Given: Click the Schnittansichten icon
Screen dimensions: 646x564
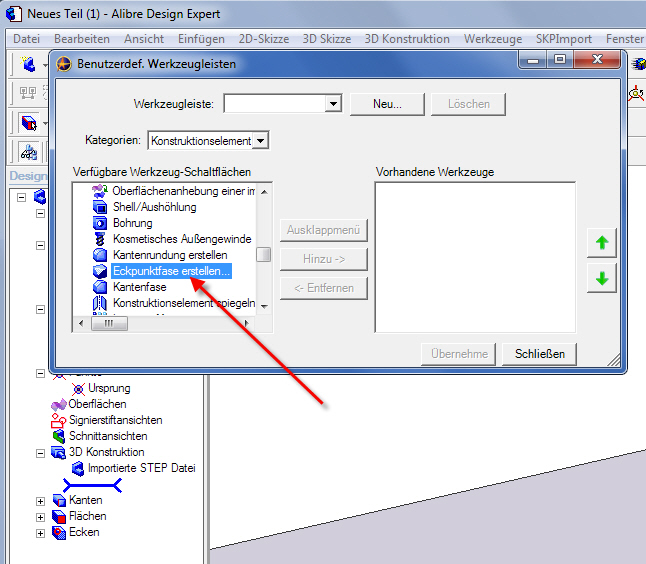Looking at the screenshot, I should click(59, 436).
